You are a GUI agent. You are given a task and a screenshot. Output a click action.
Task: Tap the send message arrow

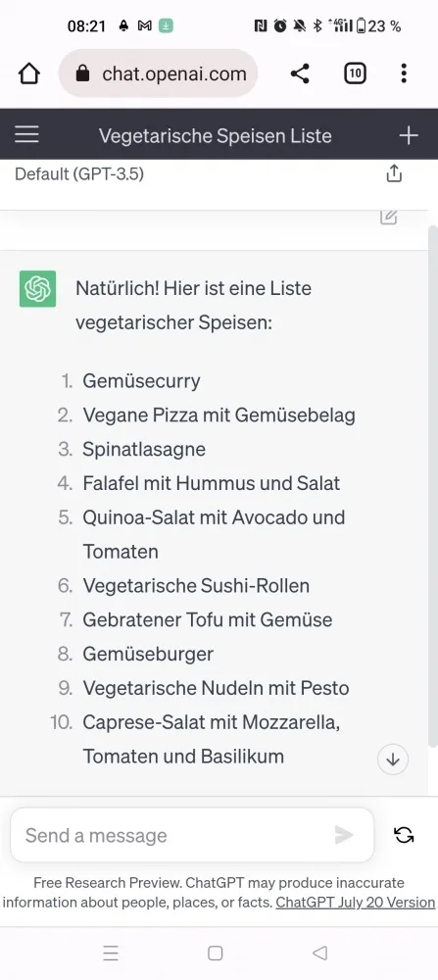[344, 835]
